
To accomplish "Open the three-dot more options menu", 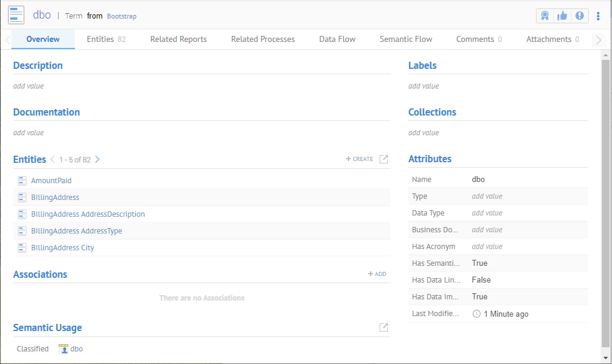I will click(598, 16).
